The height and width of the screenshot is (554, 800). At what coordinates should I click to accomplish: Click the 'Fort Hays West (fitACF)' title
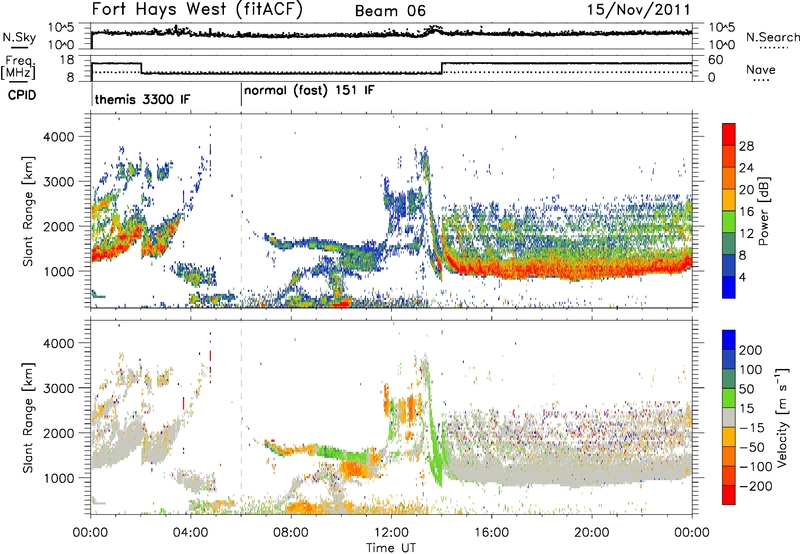tap(197, 9)
